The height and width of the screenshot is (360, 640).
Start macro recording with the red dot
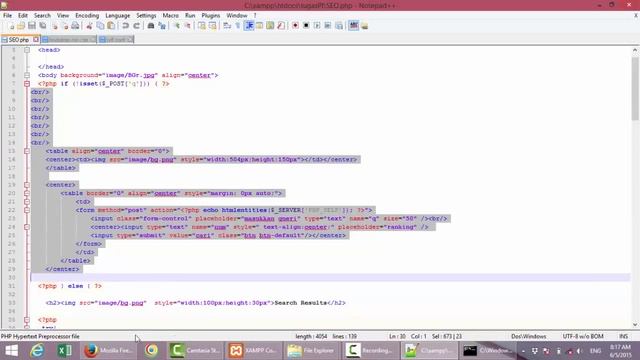pyautogui.click(x=295, y=26)
